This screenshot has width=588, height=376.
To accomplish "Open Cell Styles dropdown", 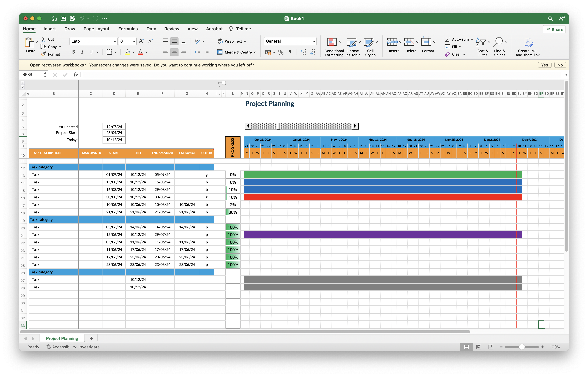I will click(x=370, y=47).
